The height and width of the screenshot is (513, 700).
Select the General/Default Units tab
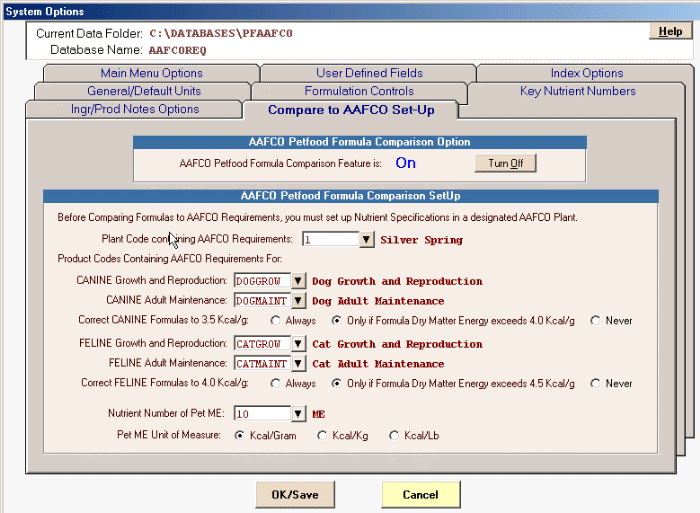pos(144,91)
